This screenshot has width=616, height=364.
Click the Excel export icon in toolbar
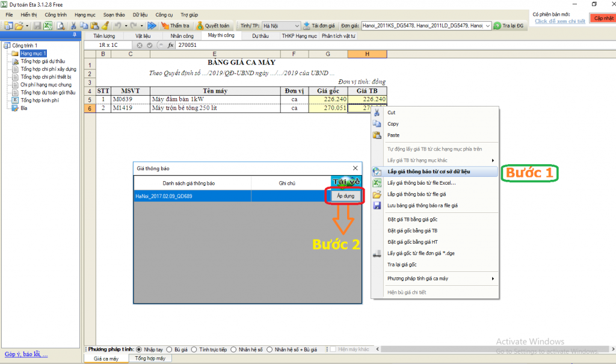pos(48,26)
